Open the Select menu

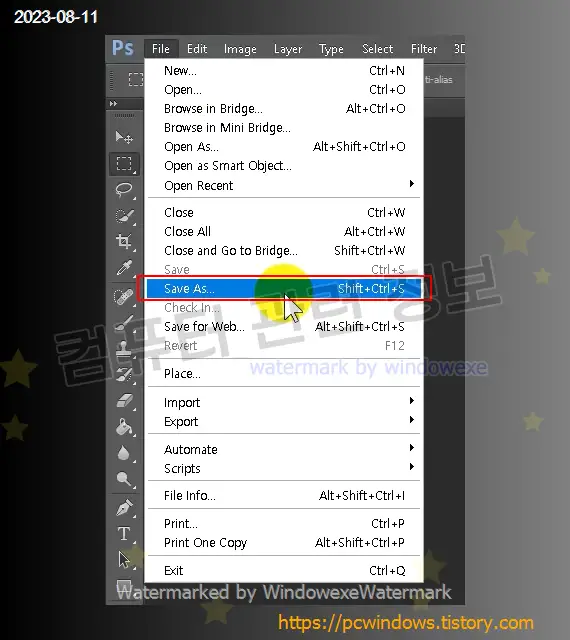click(377, 49)
